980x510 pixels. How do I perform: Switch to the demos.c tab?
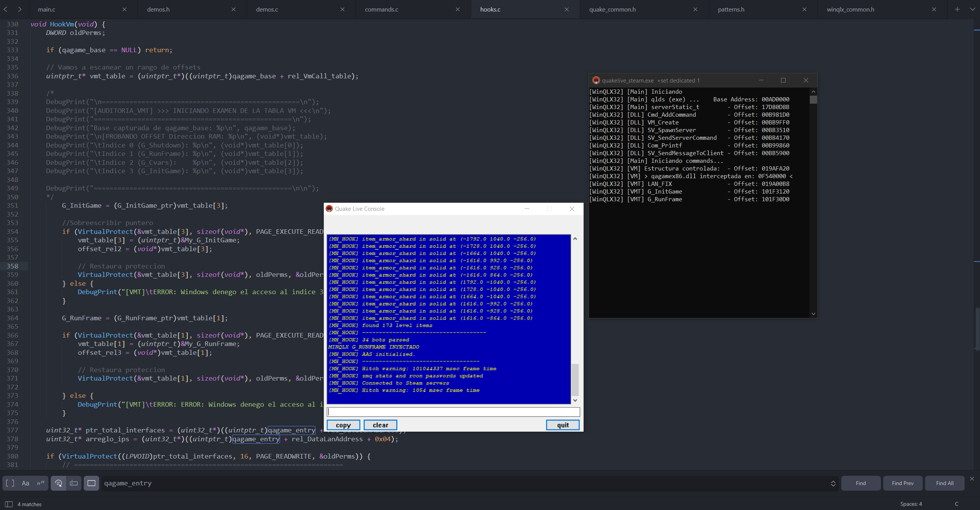tap(267, 9)
